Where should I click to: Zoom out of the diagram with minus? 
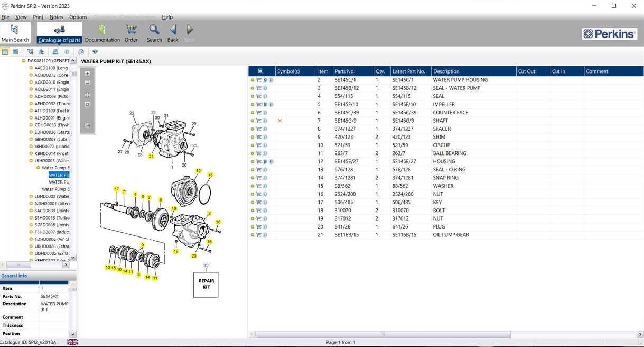click(87, 83)
